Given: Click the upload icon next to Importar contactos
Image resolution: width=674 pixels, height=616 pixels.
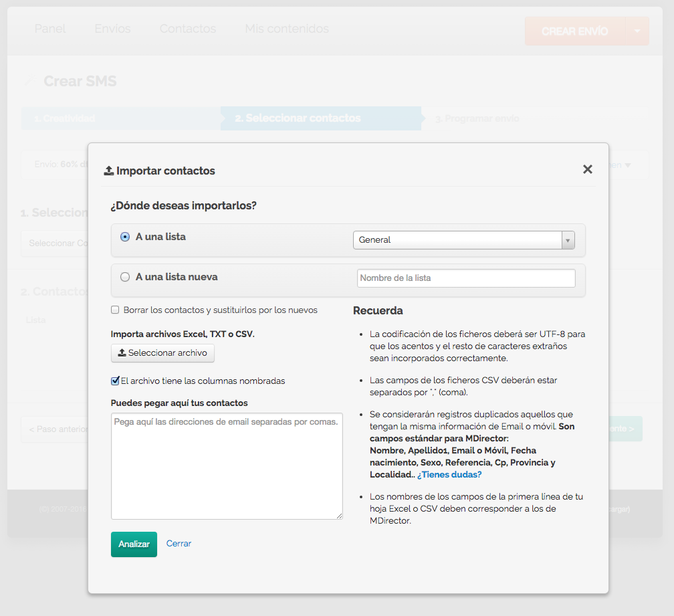Looking at the screenshot, I should [x=109, y=171].
